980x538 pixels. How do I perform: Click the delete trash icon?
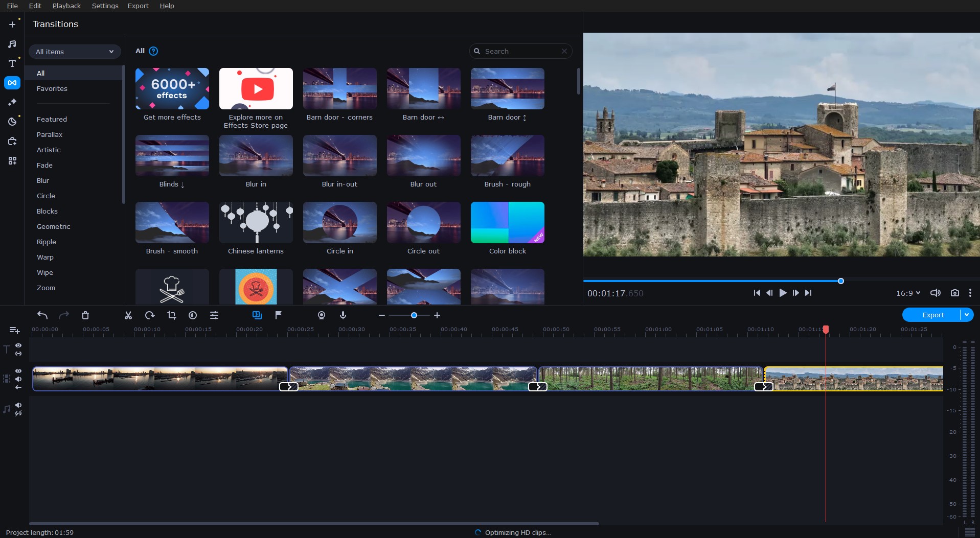pyautogui.click(x=85, y=315)
